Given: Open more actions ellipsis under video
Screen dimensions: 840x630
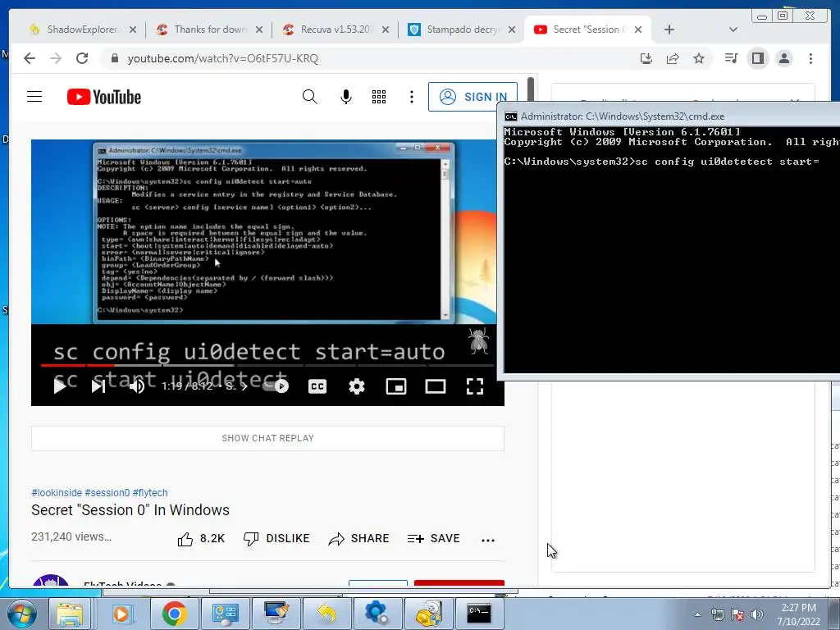Looking at the screenshot, I should tap(488, 540).
